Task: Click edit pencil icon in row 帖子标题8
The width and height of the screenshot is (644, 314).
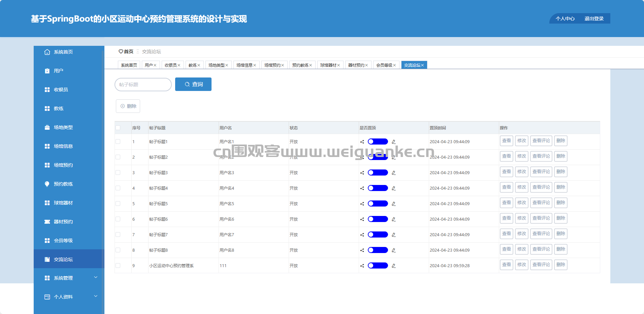Action: click(x=394, y=250)
